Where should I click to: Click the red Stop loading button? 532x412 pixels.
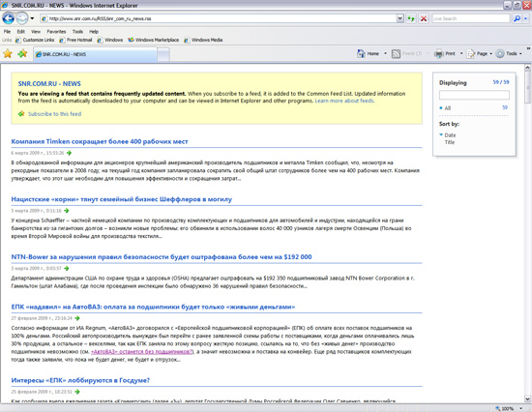[x=424, y=18]
